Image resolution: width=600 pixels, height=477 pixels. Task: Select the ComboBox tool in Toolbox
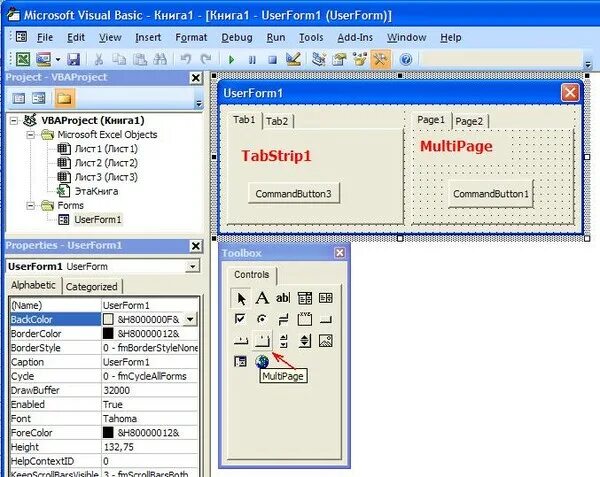305,298
